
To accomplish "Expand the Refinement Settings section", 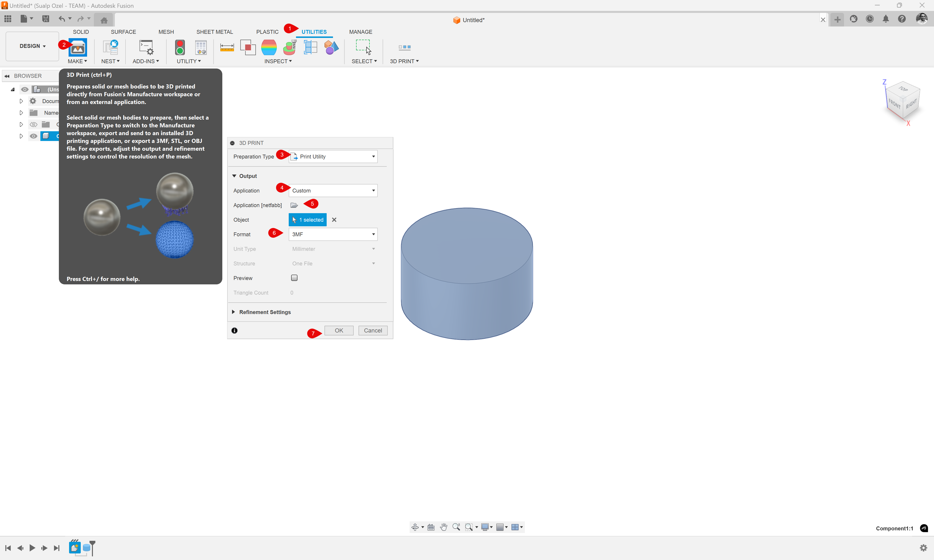I will pos(265,312).
